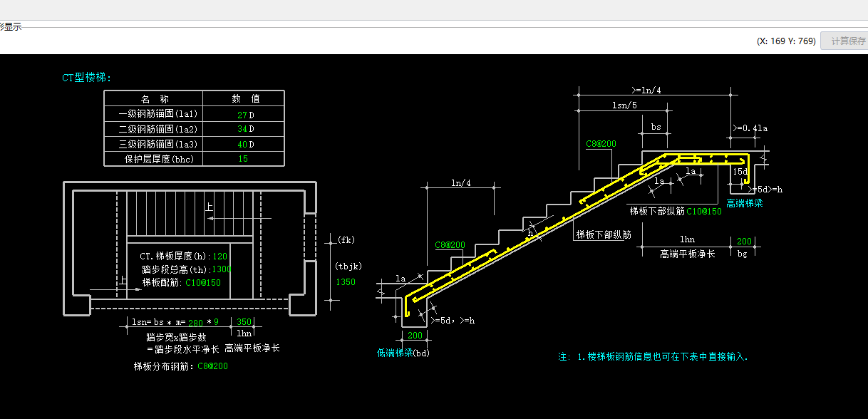Click the =踏步段水平净长 caption
The image size is (868, 419).
(x=183, y=349)
